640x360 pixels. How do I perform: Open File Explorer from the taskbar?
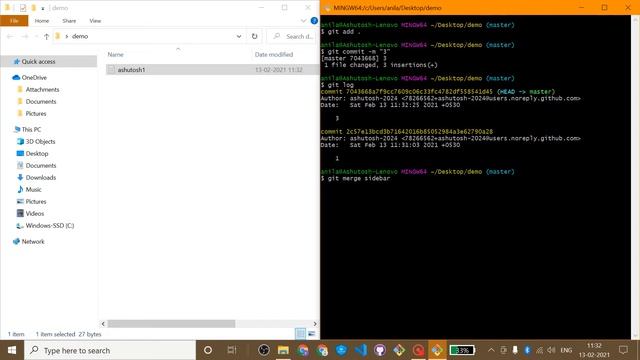click(x=283, y=350)
